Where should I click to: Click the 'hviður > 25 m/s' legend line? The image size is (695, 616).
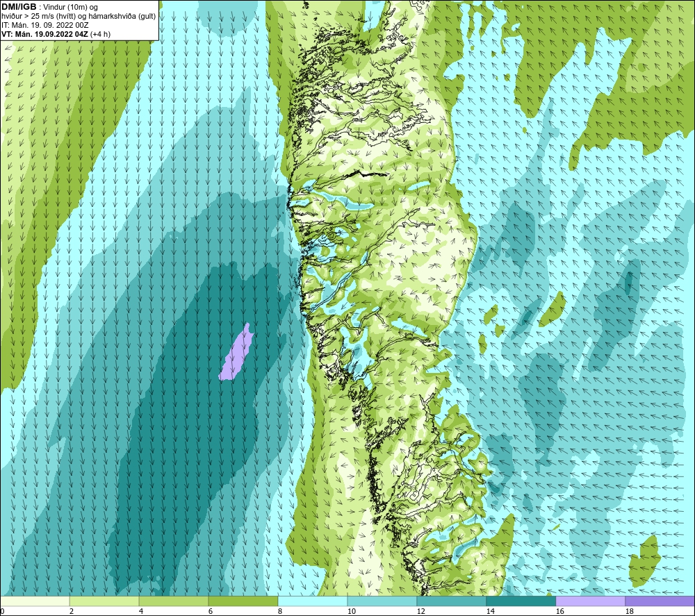pos(79,17)
